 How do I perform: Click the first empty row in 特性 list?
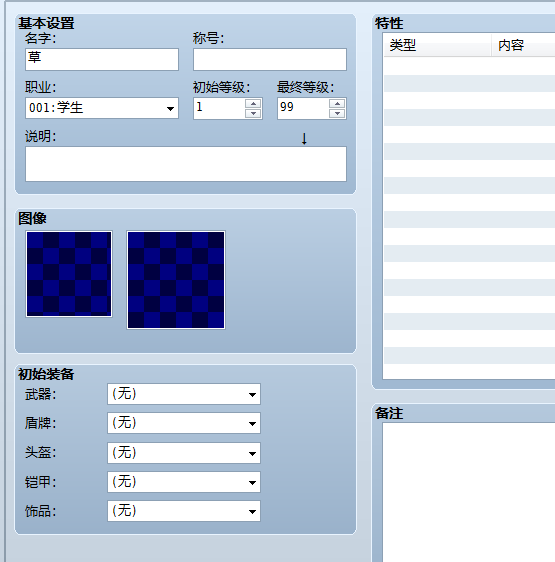[469, 66]
